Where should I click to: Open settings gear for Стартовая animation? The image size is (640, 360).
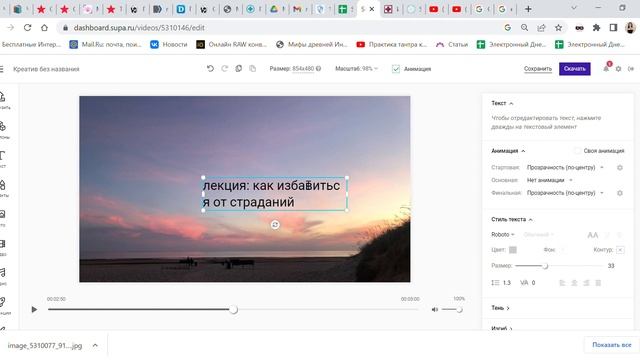click(620, 168)
